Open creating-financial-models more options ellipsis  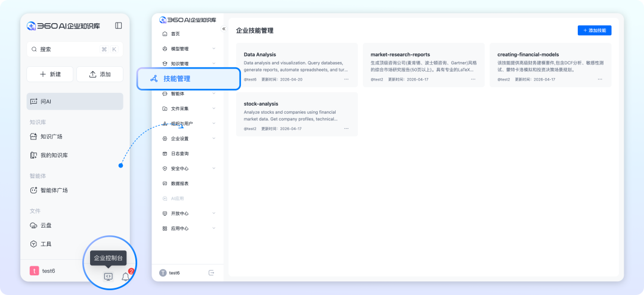600,79
